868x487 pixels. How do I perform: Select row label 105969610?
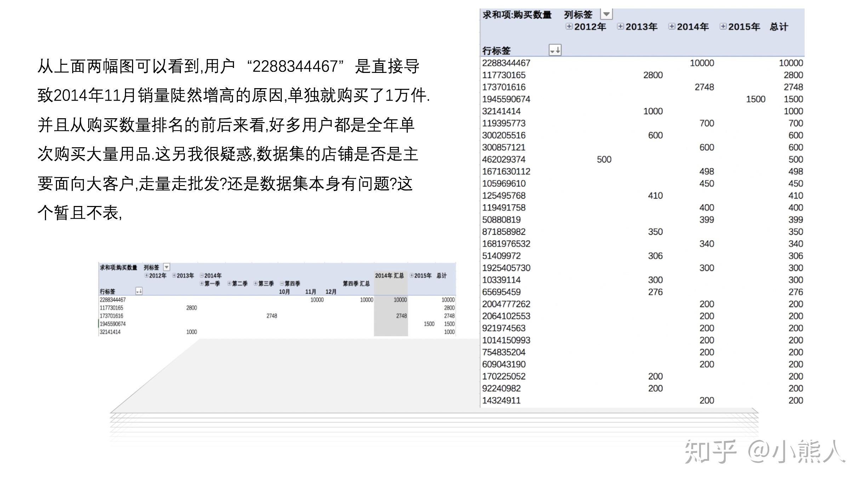tap(504, 183)
